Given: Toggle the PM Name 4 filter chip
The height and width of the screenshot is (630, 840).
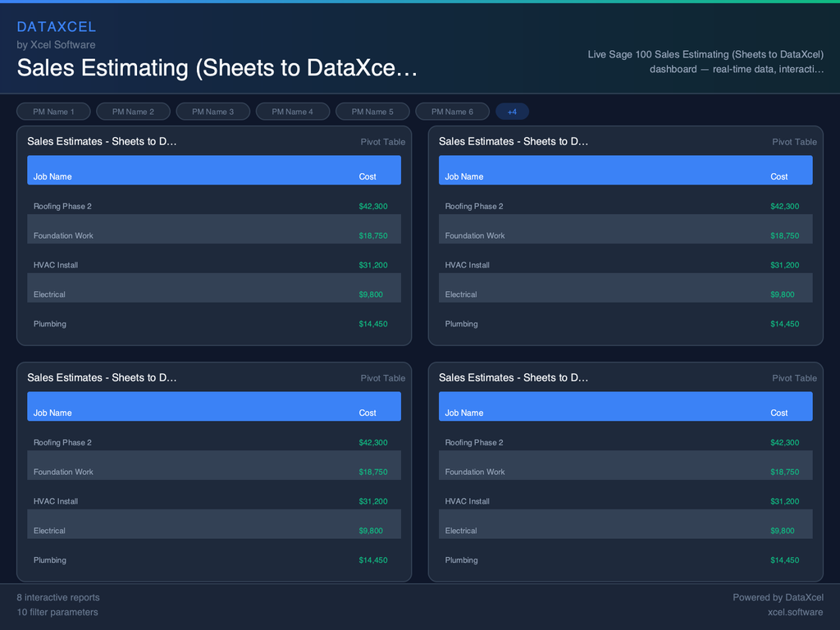Looking at the screenshot, I should pos(293,112).
